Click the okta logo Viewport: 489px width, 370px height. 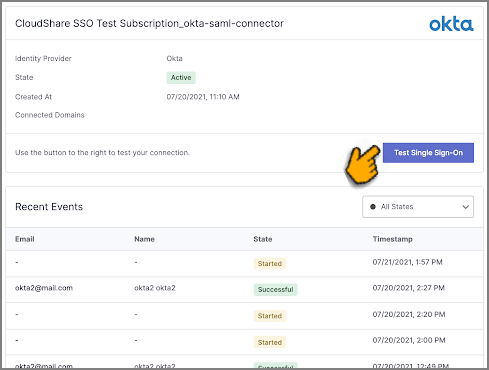coord(451,24)
